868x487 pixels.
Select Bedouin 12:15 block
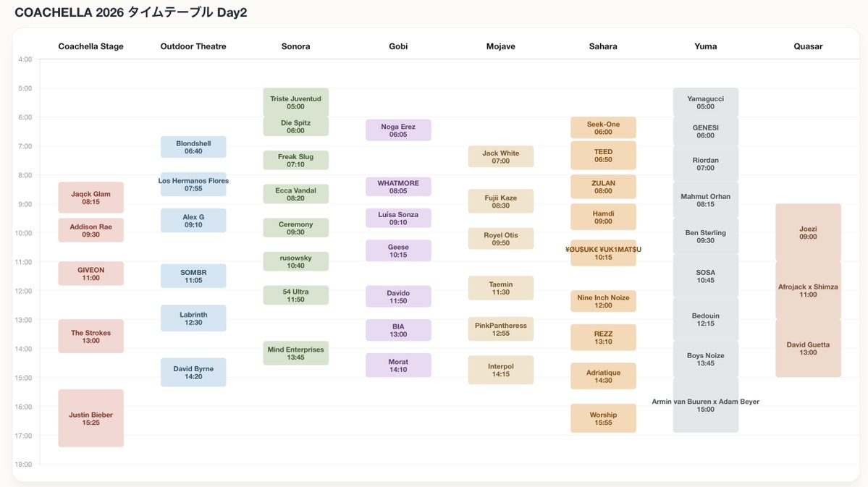pos(705,319)
